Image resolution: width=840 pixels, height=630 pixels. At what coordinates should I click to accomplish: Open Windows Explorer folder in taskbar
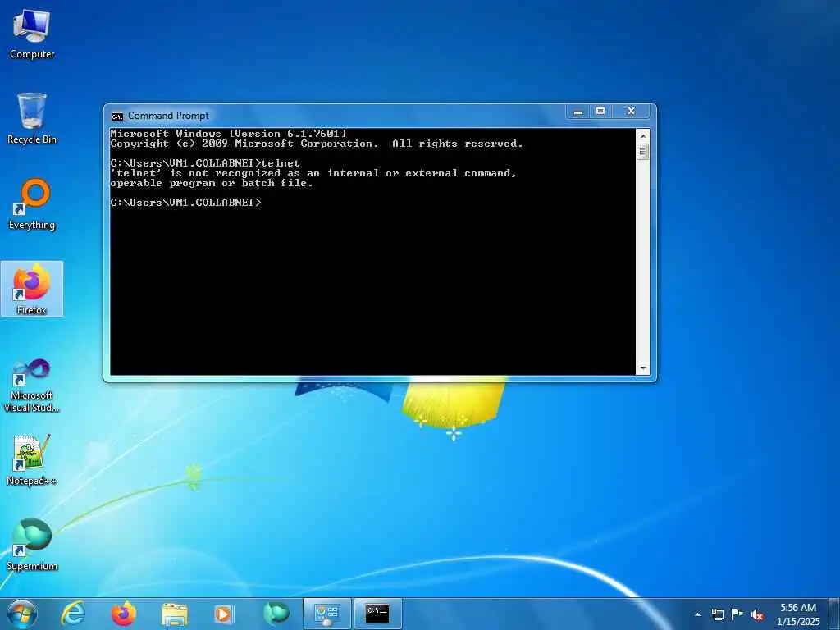click(x=174, y=614)
